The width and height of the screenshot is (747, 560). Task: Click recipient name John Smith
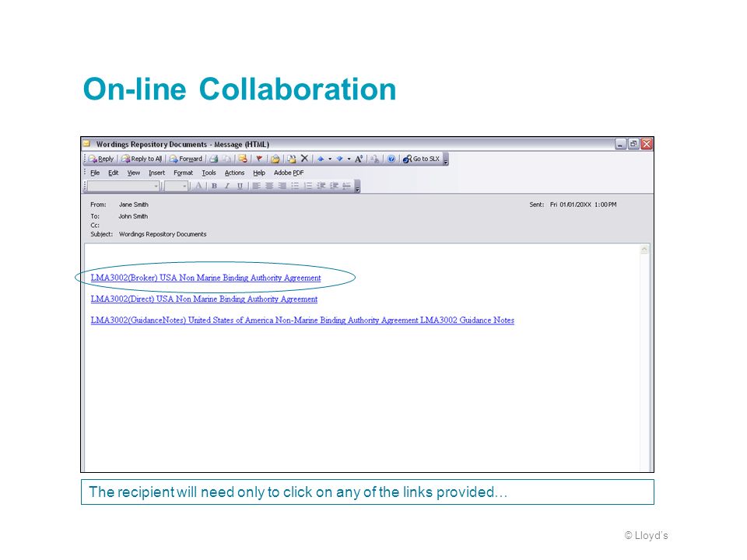click(x=133, y=216)
